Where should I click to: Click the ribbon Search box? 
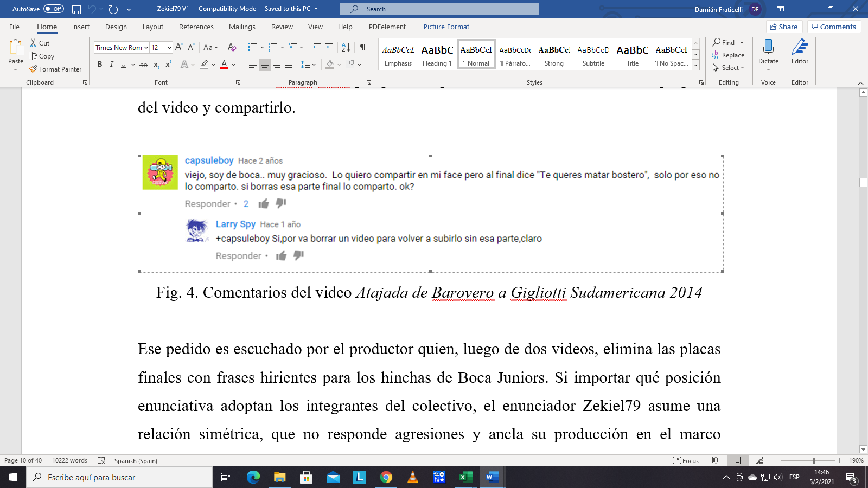click(439, 9)
